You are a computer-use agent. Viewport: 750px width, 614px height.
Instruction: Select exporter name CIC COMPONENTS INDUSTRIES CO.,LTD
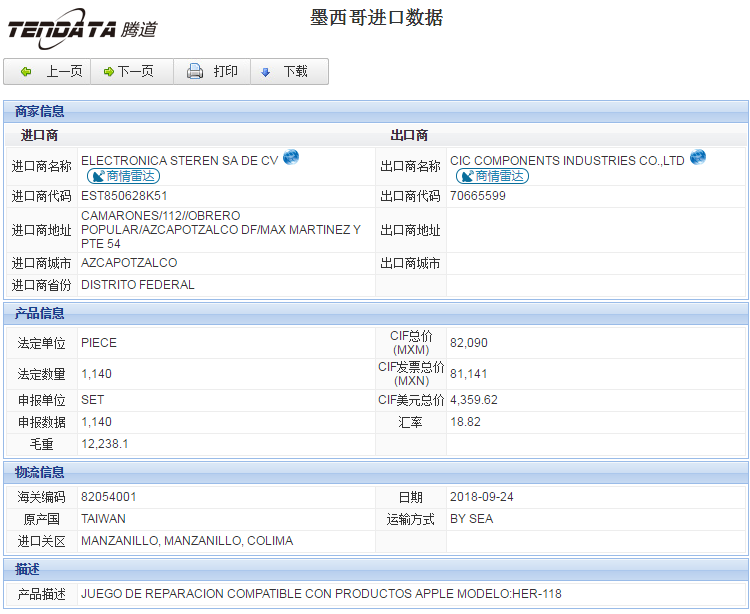(x=567, y=160)
